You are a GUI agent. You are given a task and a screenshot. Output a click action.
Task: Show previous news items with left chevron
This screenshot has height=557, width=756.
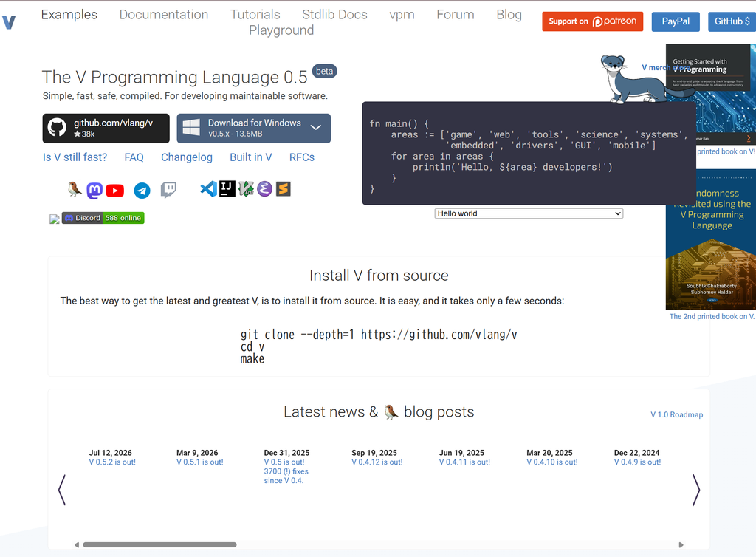(x=62, y=490)
